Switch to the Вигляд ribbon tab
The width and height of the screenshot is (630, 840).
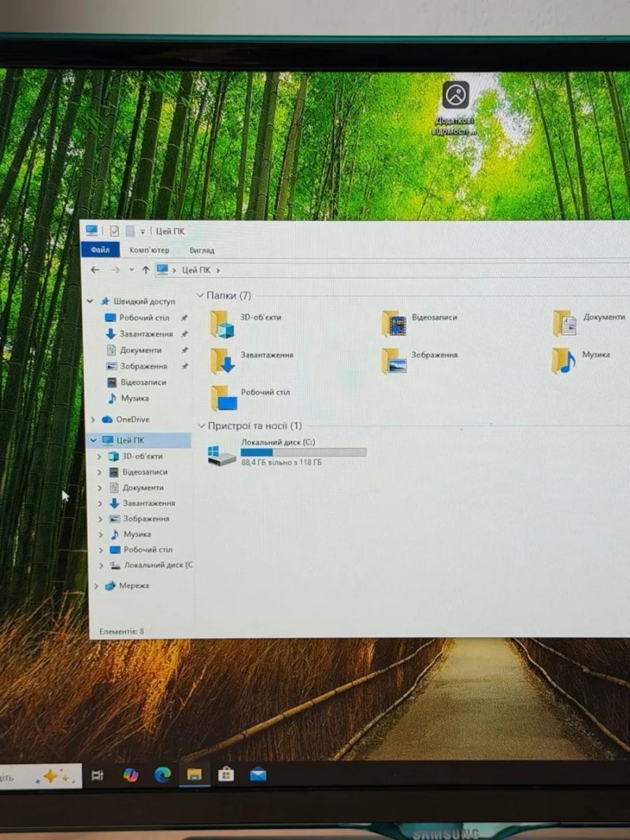[202, 250]
